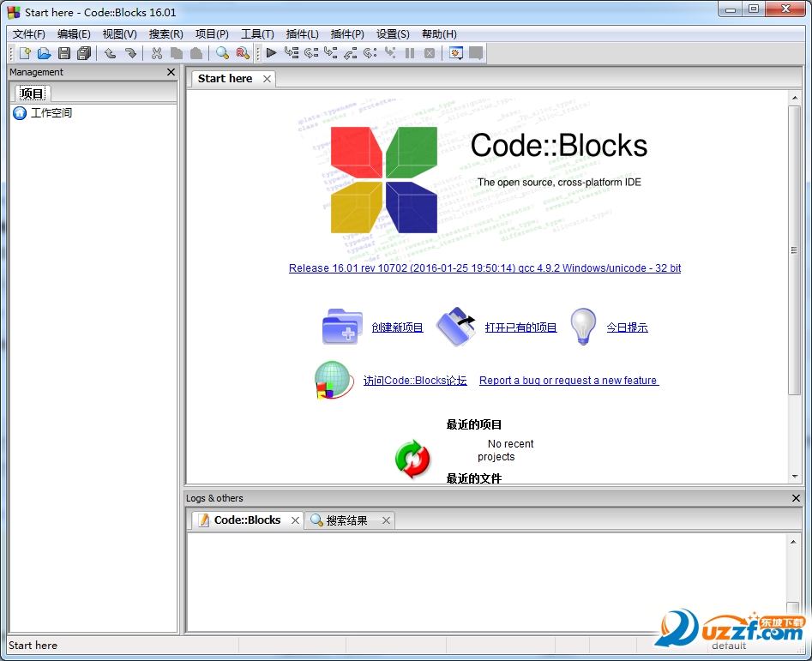This screenshot has width=812, height=661.
Task: Select the 工作空间 tree item
Action: pyautogui.click(x=51, y=113)
